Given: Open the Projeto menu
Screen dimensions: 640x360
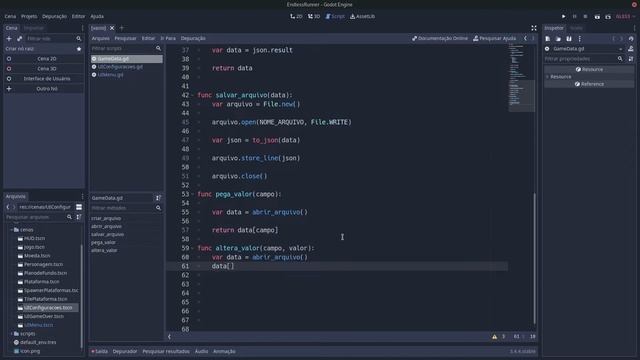Looking at the screenshot, I should [29, 16].
